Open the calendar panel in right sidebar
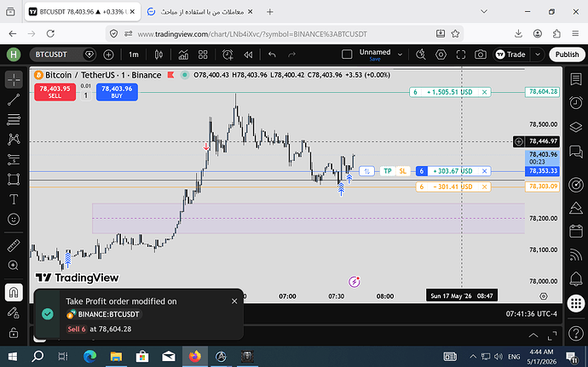588x367 pixels. click(576, 231)
